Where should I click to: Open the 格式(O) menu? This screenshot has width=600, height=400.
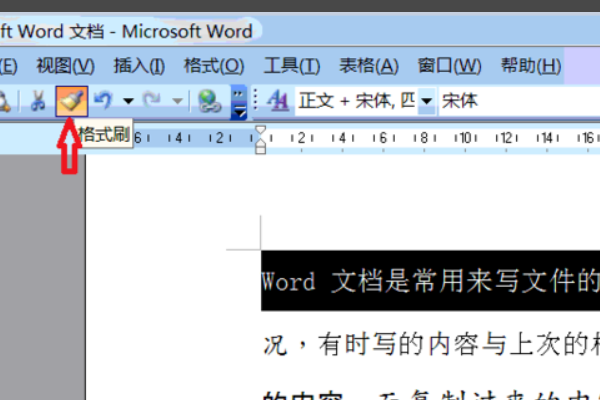214,66
